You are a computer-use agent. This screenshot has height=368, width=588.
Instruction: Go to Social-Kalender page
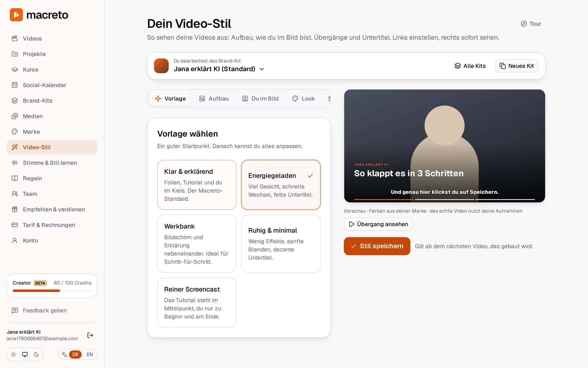[52, 85]
